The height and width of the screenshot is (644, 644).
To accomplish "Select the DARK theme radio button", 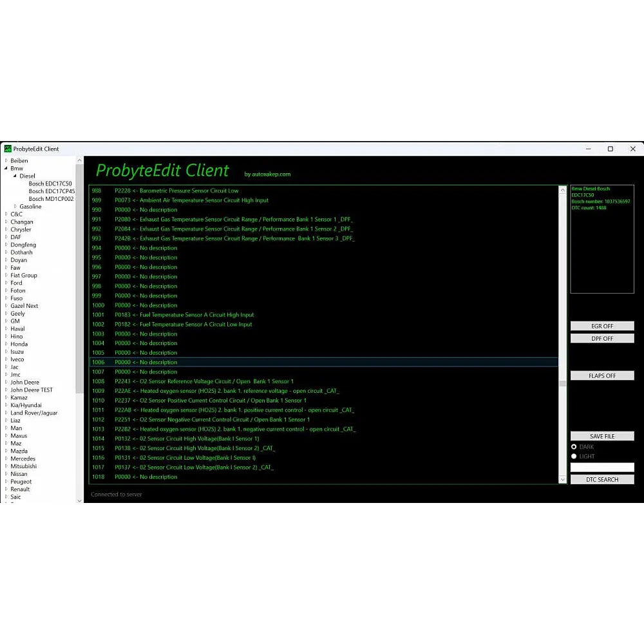I will [574, 447].
